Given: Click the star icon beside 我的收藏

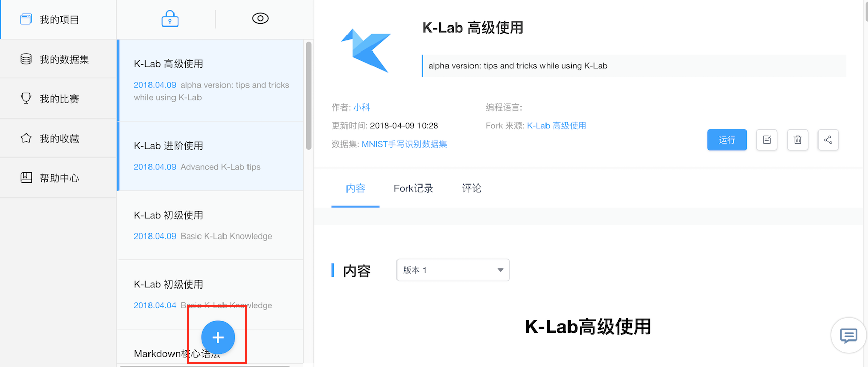Looking at the screenshot, I should (26, 138).
